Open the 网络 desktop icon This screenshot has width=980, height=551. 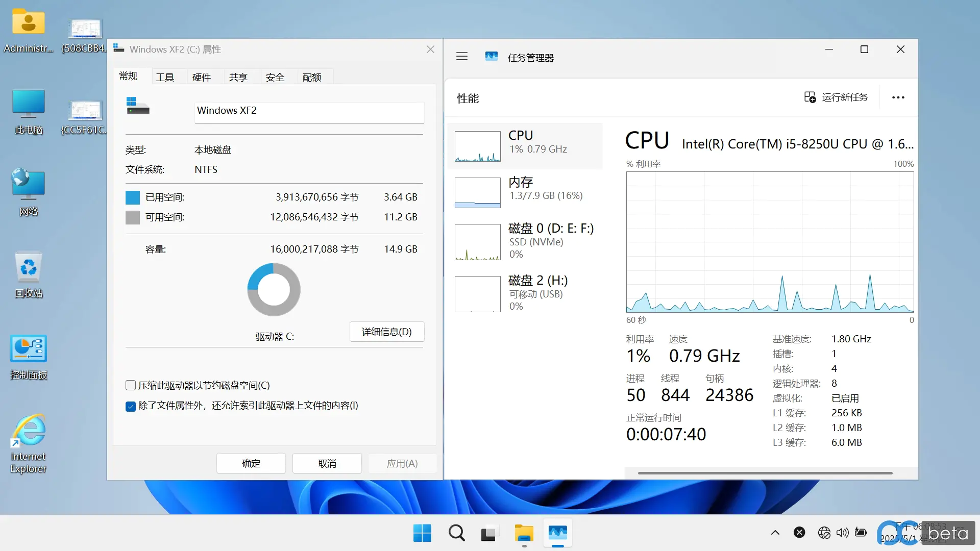click(29, 193)
